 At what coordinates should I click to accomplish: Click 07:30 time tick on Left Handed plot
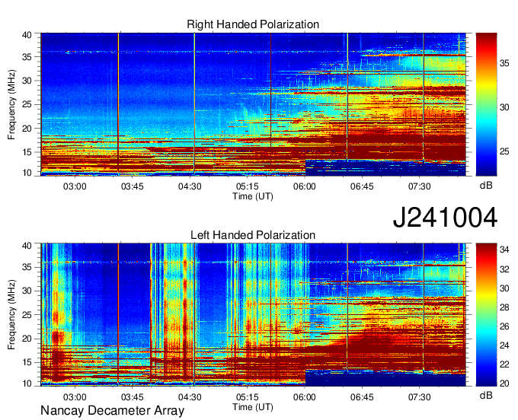[x=420, y=397]
